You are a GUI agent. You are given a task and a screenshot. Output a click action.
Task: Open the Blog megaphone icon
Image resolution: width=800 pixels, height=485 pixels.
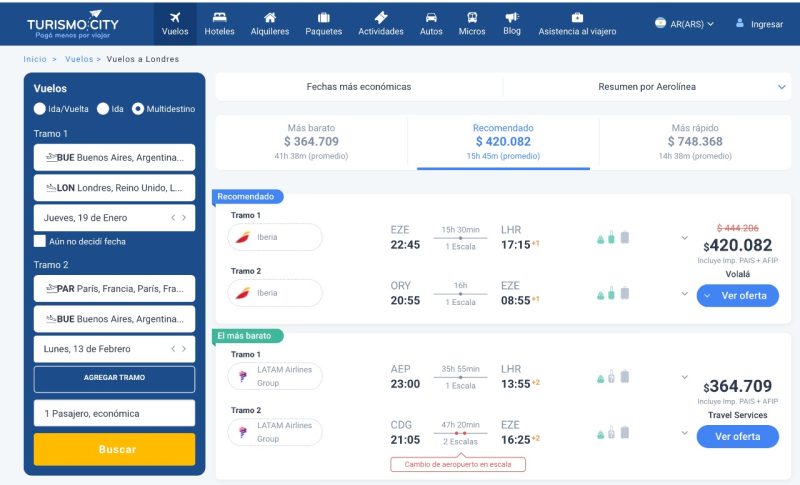(x=512, y=18)
